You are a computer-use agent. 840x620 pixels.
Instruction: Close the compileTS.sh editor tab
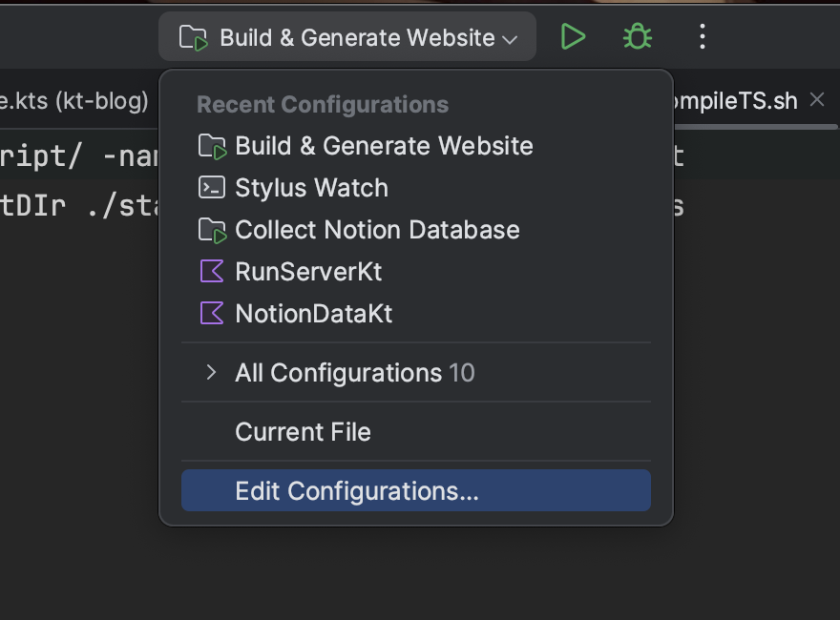[816, 99]
